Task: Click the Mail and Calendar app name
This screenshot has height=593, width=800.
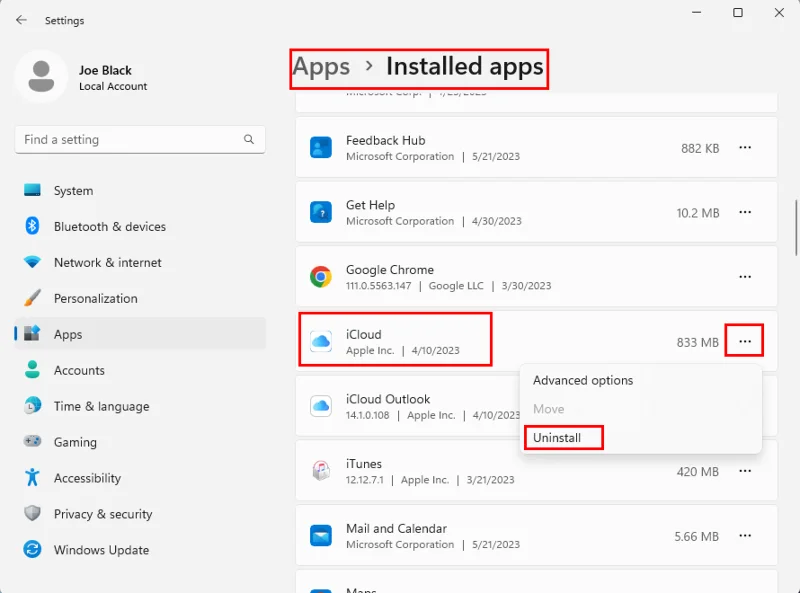Action: pos(396,528)
